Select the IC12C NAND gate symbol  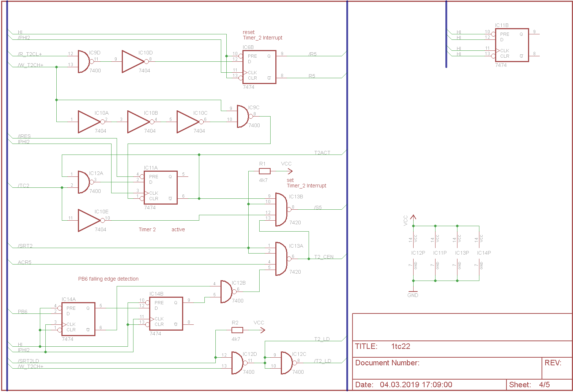(287, 363)
